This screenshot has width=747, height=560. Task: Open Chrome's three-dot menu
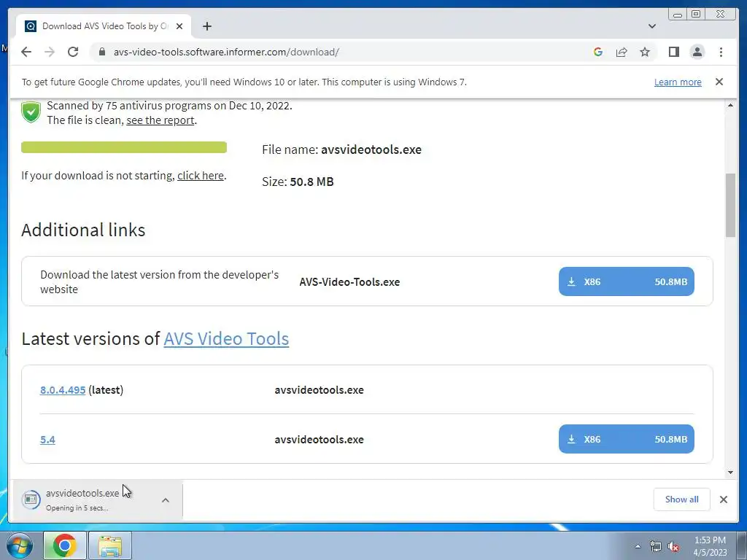pos(721,52)
